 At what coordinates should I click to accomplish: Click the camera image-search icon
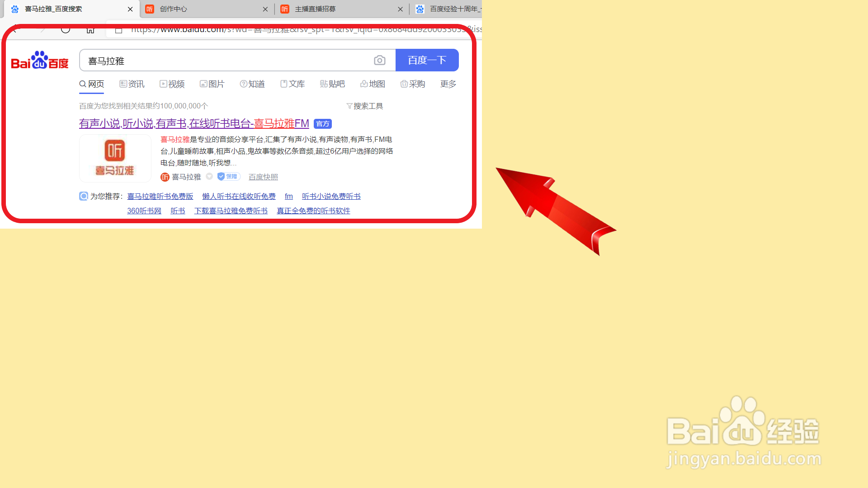click(x=380, y=60)
